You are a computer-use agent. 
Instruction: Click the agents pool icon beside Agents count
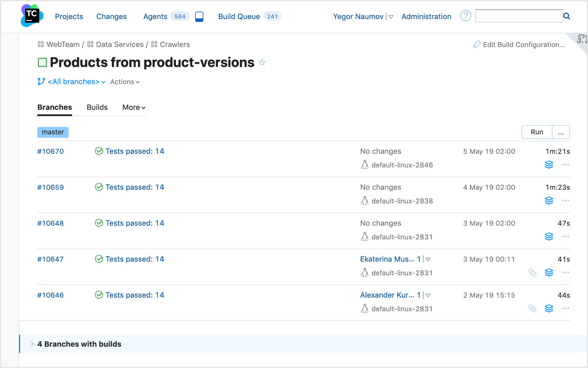click(x=199, y=17)
